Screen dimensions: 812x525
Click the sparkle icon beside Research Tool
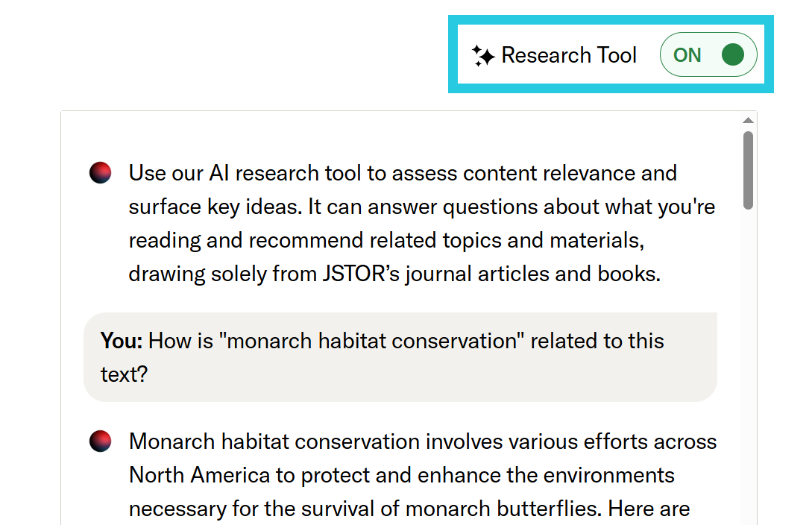coord(483,56)
